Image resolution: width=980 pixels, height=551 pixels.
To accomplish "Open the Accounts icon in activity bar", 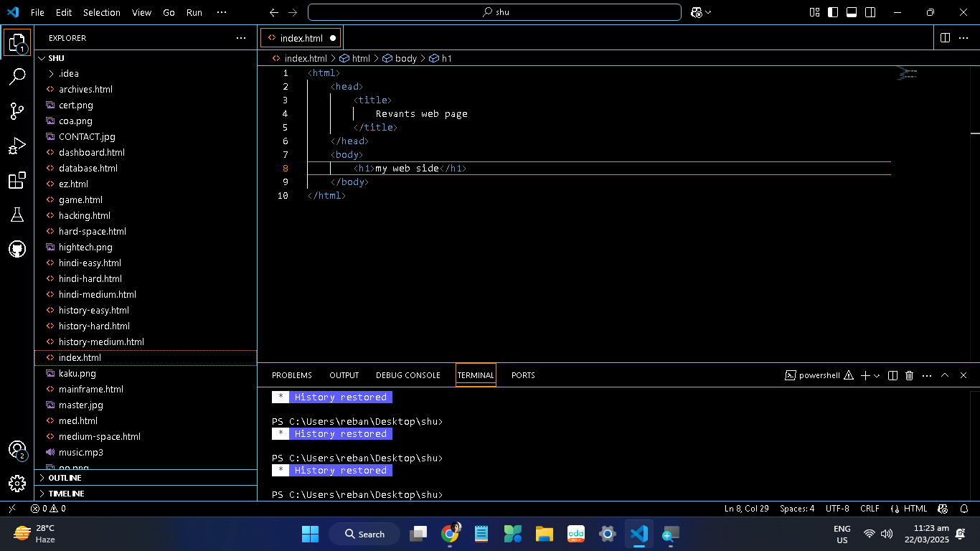I will click(17, 450).
